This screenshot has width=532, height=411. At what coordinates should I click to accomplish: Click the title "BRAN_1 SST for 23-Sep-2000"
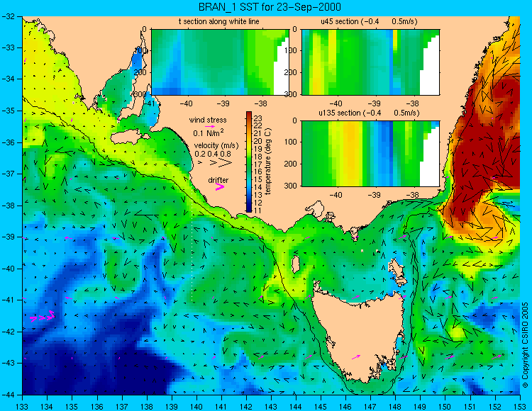click(x=270, y=7)
